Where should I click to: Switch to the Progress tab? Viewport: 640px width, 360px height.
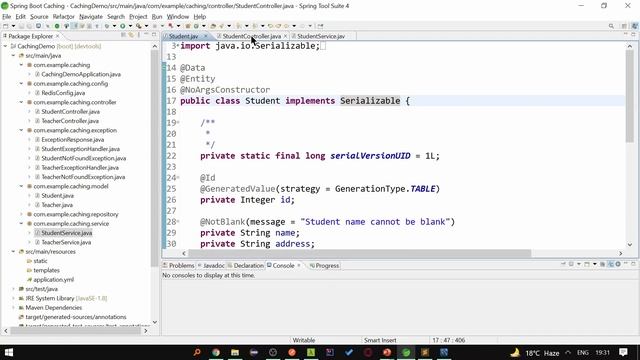point(324,265)
